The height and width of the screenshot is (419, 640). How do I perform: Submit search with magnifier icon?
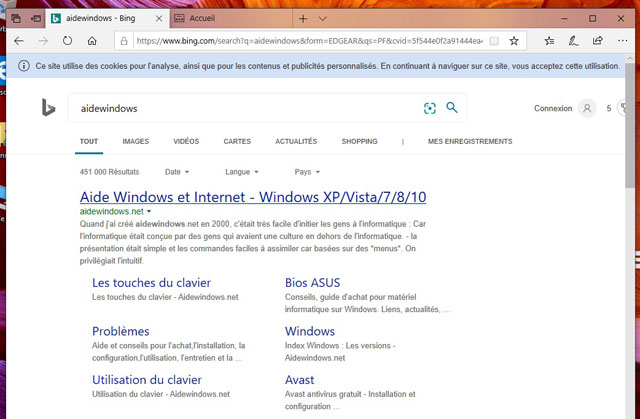tap(452, 108)
